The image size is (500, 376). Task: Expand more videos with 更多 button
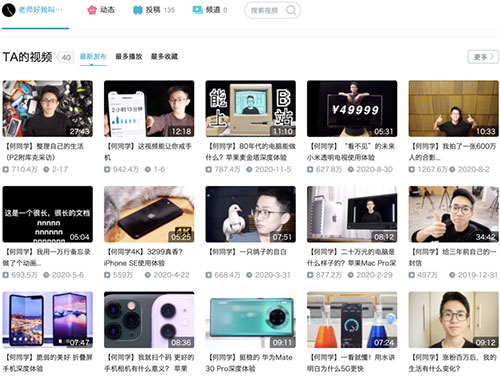click(x=483, y=57)
